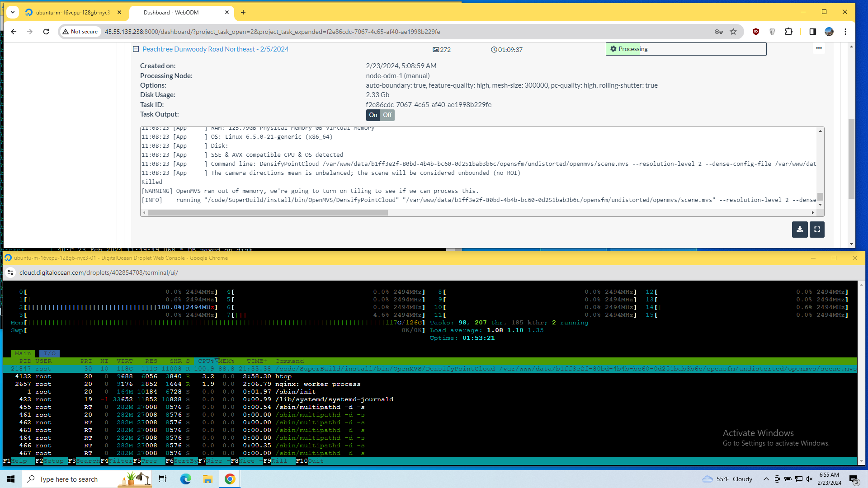Open a new browser tab
868x488 pixels.
coord(243,13)
